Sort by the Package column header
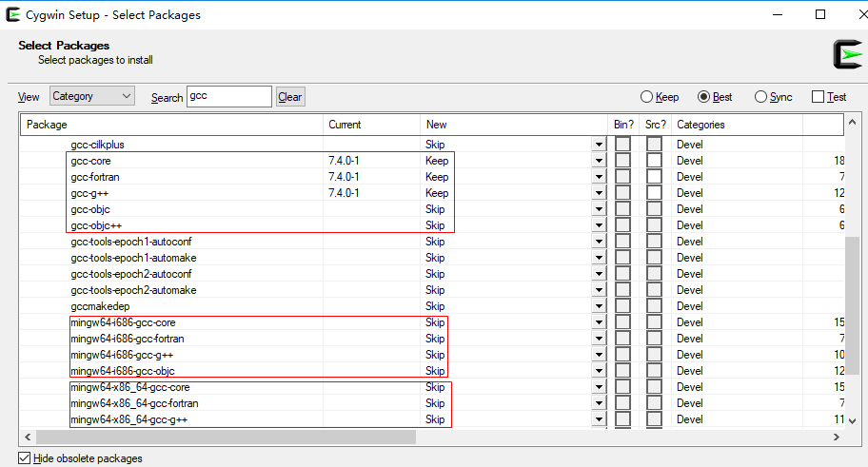 pyautogui.click(x=171, y=125)
